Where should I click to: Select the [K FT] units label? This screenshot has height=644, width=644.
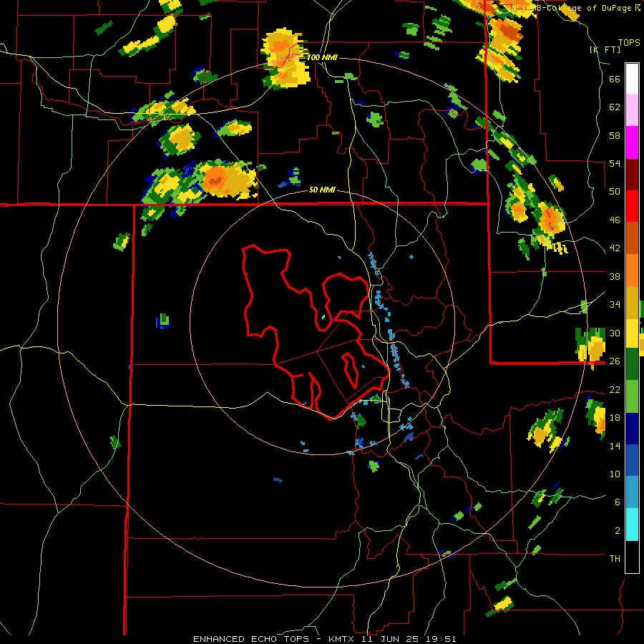point(605,49)
